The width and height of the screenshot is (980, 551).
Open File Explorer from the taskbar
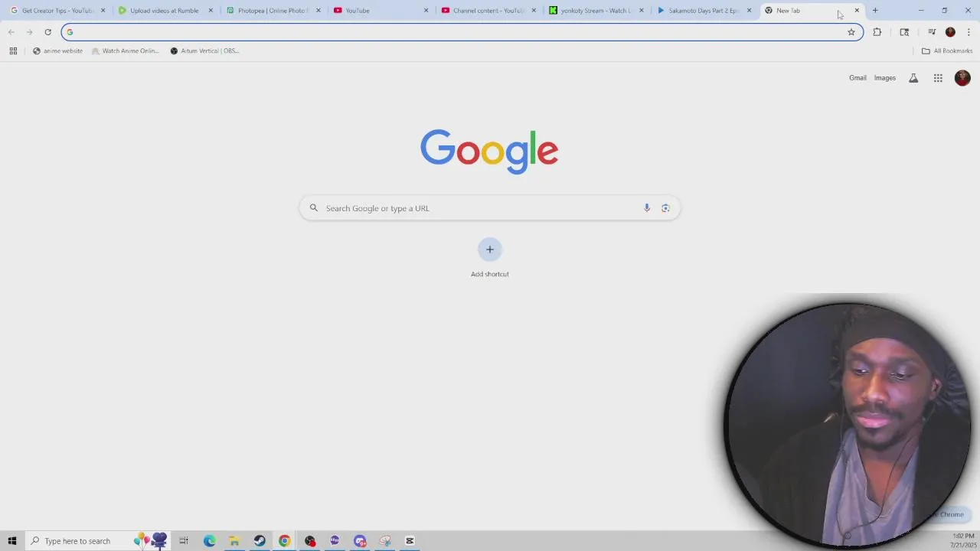tap(234, 541)
